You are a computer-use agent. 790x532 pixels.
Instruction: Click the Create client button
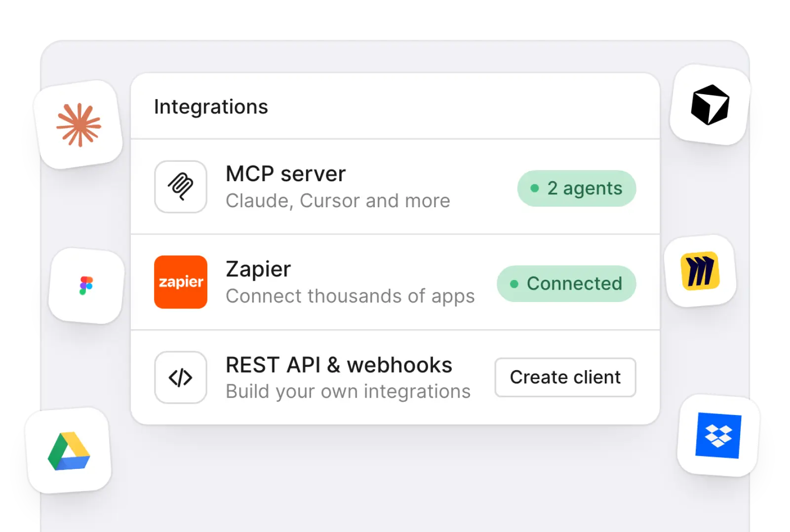tap(565, 378)
